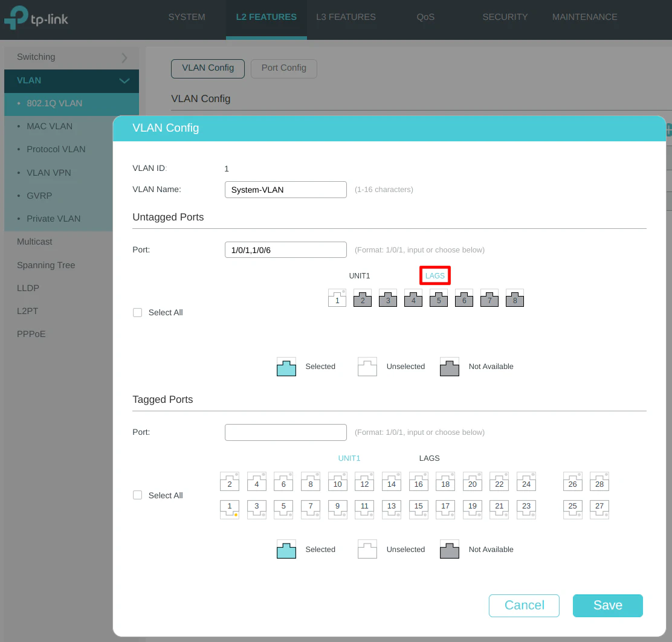Viewport: 672px width, 642px height.
Task: Select tagged port 4 icon
Action: 257,481
